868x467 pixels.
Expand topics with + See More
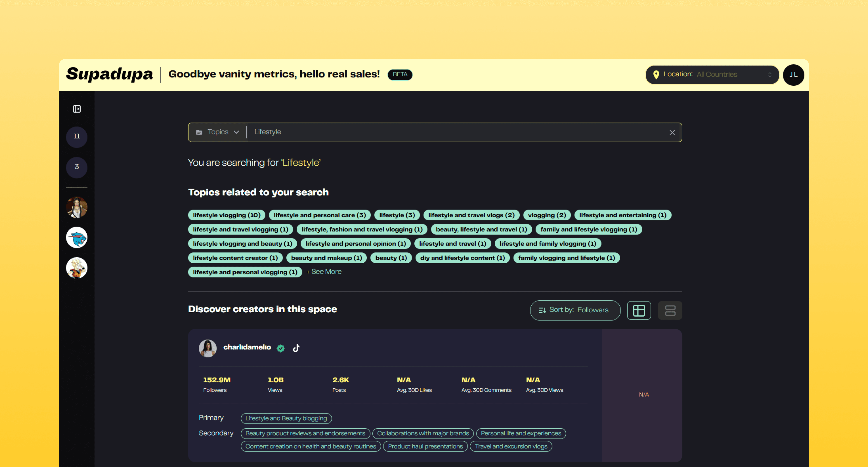click(x=324, y=271)
